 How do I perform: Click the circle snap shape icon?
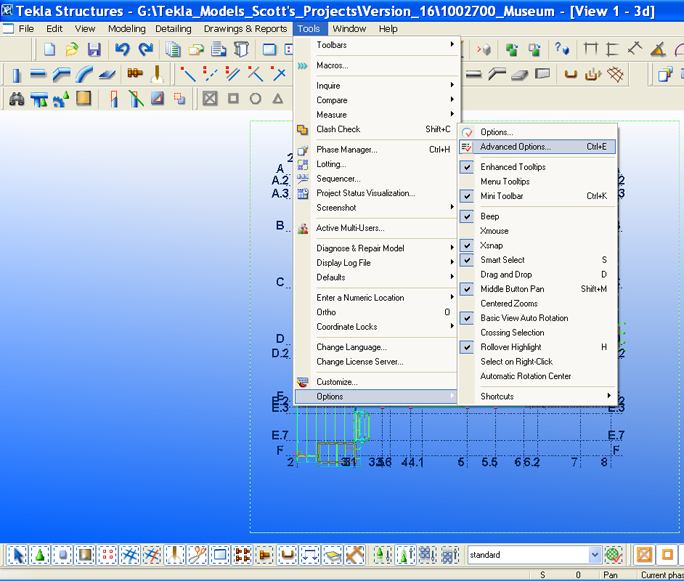[256, 99]
